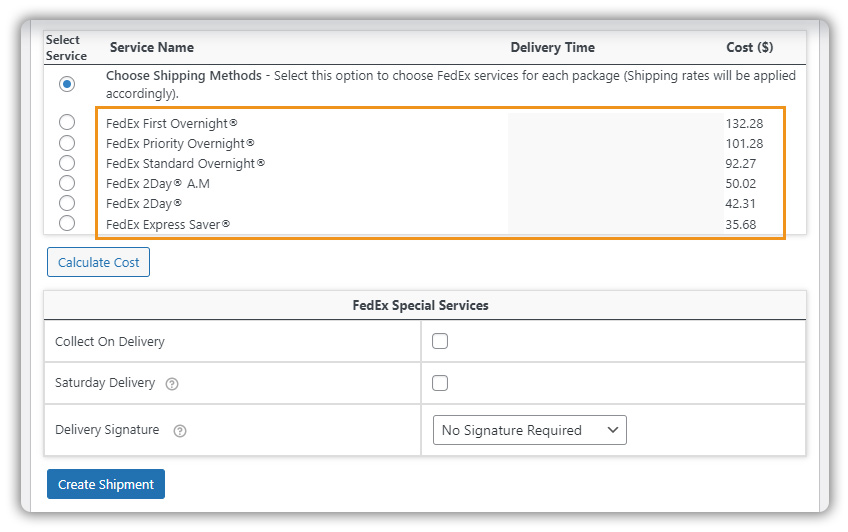Viewport: 848px width, 532px height.
Task: Click the Saturday Delivery label text
Action: [x=105, y=383]
